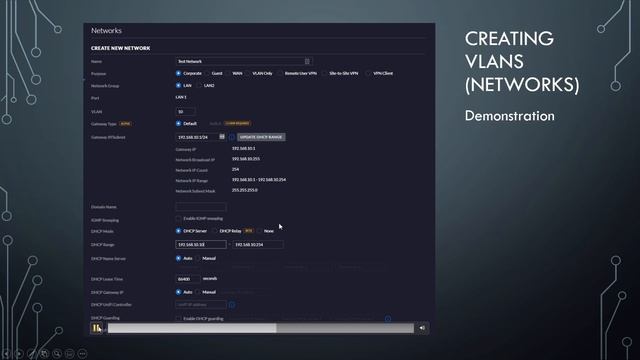The height and width of the screenshot is (360, 640).
Task: Open the info icon beside DHCP UniFi Controller
Action: [232, 304]
